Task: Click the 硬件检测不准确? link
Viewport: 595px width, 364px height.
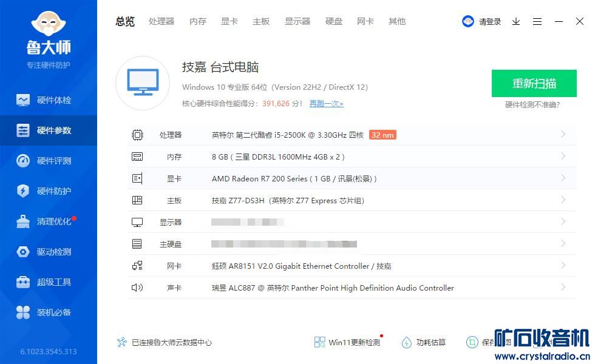Action: (x=532, y=105)
